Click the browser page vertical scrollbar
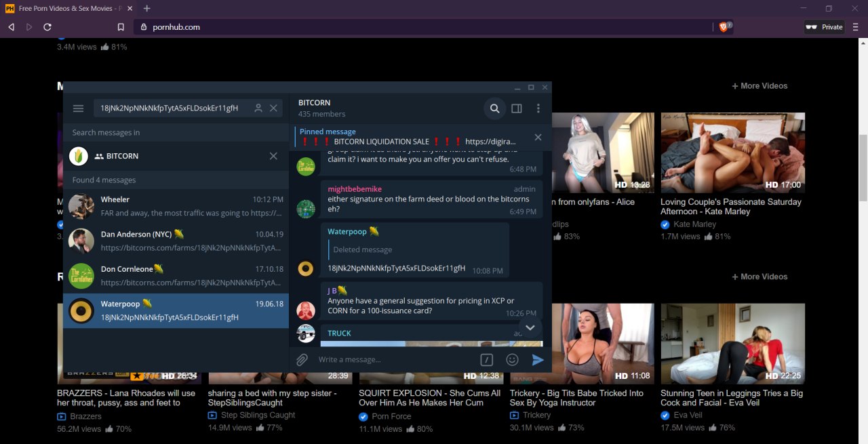Screen dimensions: 868x444 (863, 169)
